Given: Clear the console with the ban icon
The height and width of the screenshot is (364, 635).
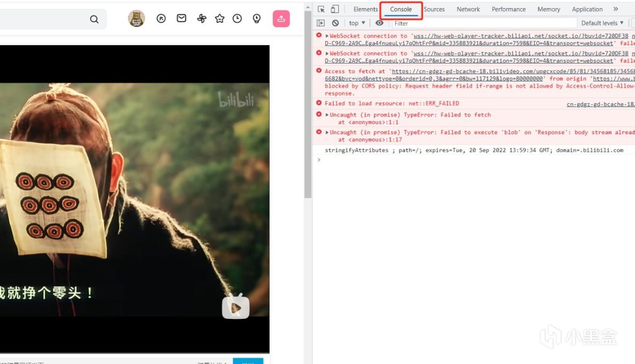Looking at the screenshot, I should click(335, 23).
